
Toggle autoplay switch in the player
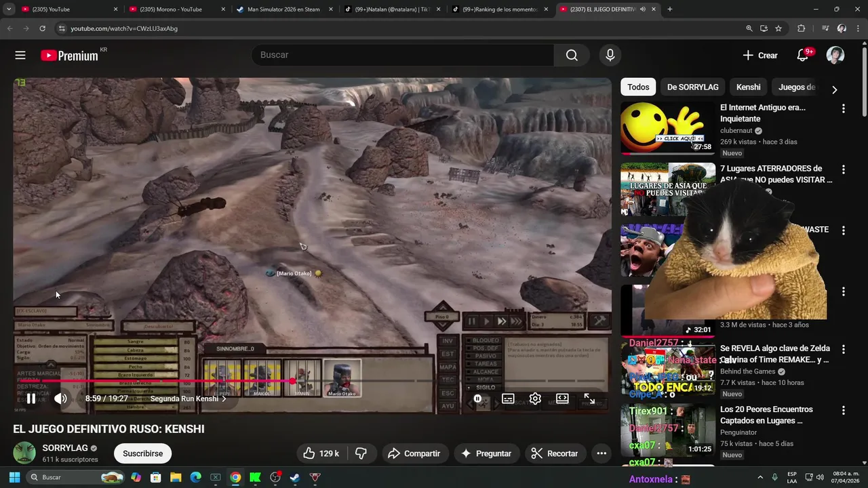[477, 399]
